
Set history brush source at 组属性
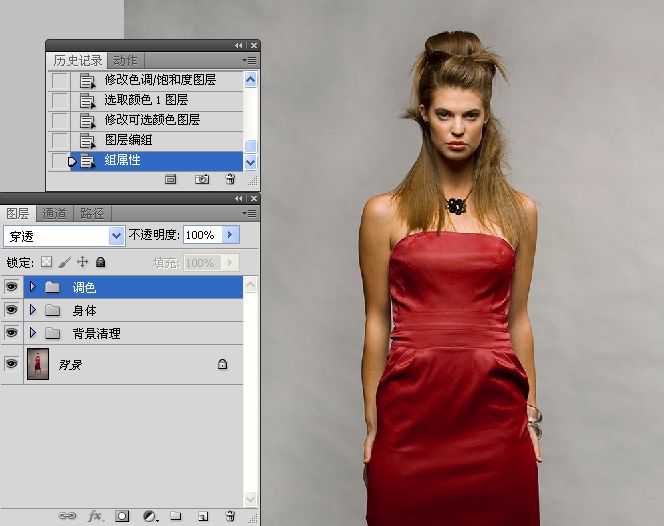click(x=59, y=161)
